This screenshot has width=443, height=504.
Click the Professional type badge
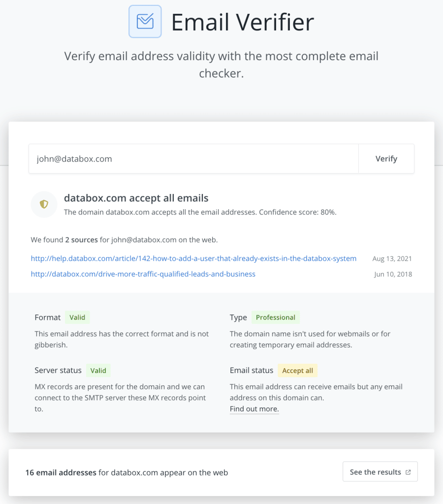point(276,317)
